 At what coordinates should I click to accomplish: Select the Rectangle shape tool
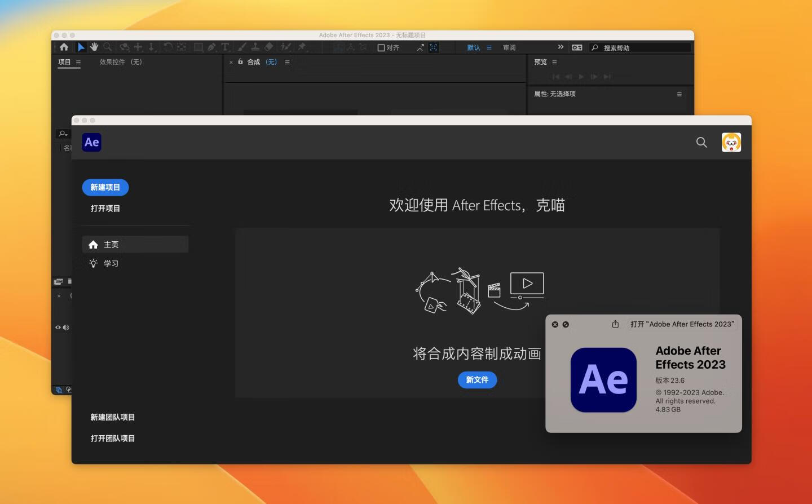(198, 47)
